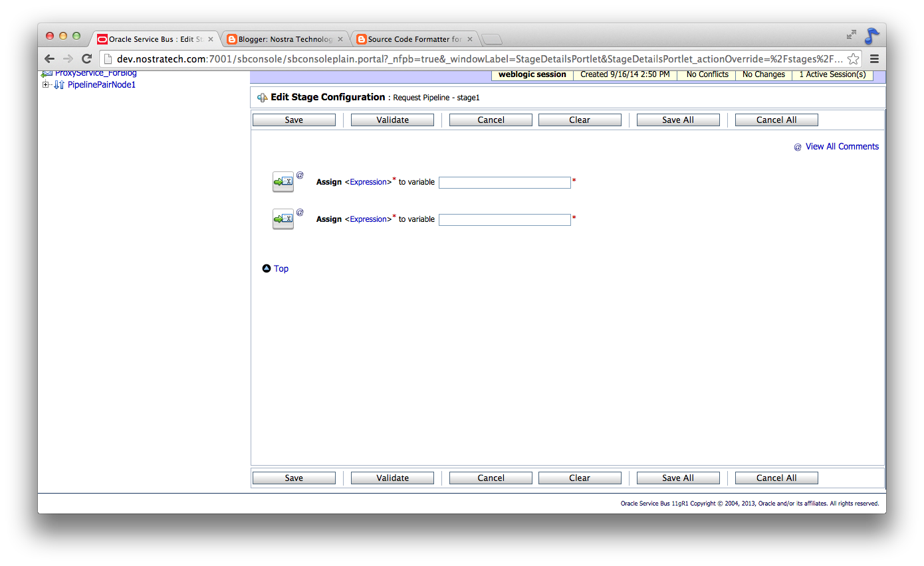Click Cancel All in the upper button row
Screen dimensions: 924x566
(776, 120)
